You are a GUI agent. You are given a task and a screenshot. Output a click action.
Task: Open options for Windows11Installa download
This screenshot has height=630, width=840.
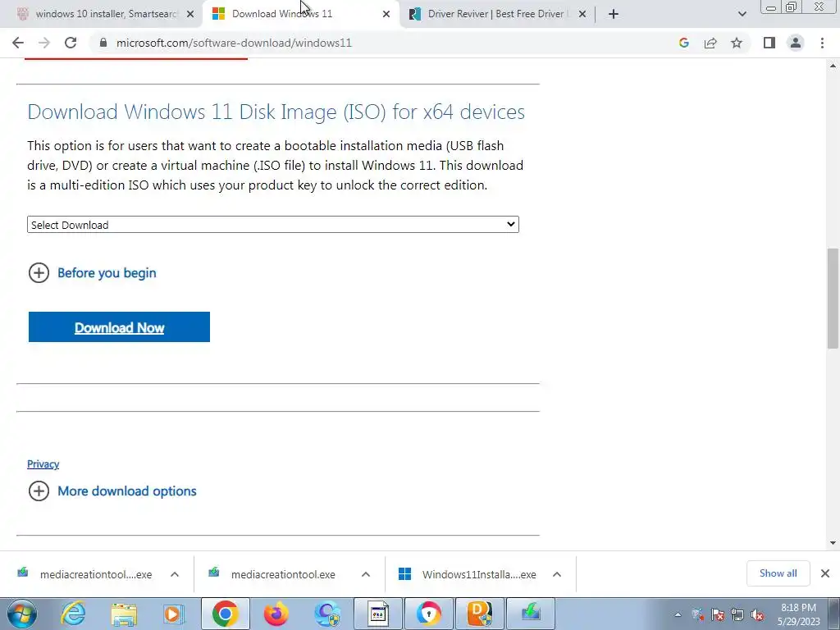557,574
